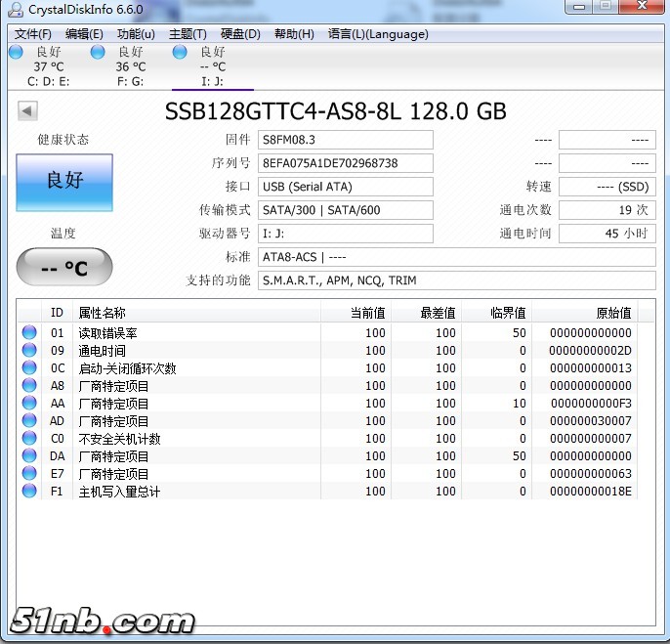Click the previous disk arrow button

(27, 111)
